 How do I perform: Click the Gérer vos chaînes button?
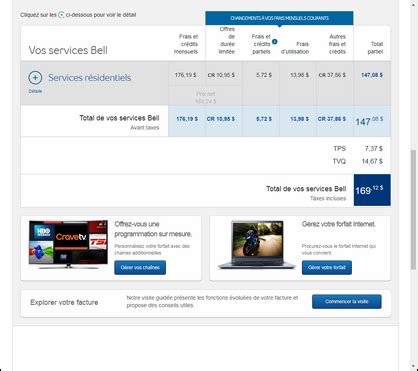(140, 268)
